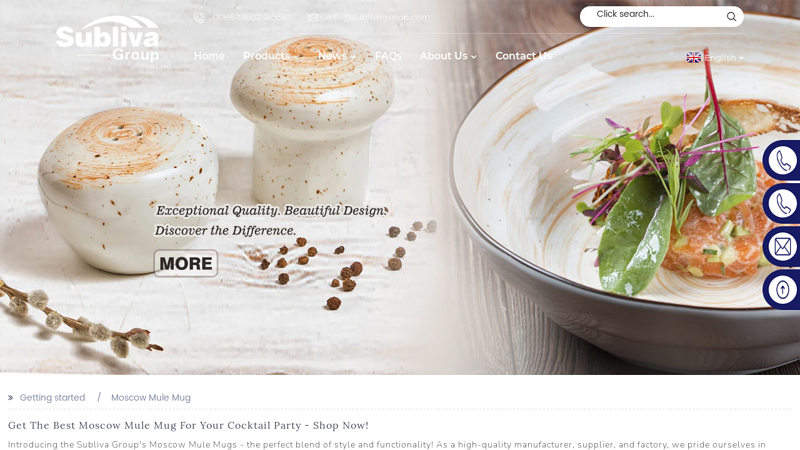Click the MORE button on the banner
The width and height of the screenshot is (800, 450).
tap(186, 263)
